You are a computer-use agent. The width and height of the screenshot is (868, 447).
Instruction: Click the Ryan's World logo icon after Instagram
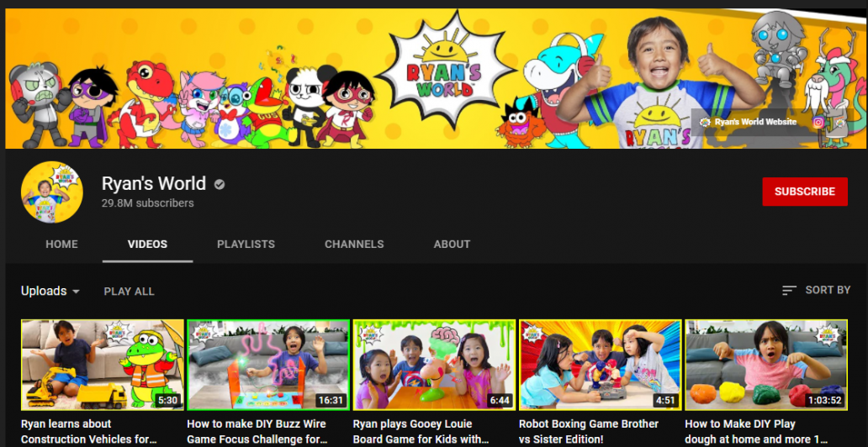839,123
